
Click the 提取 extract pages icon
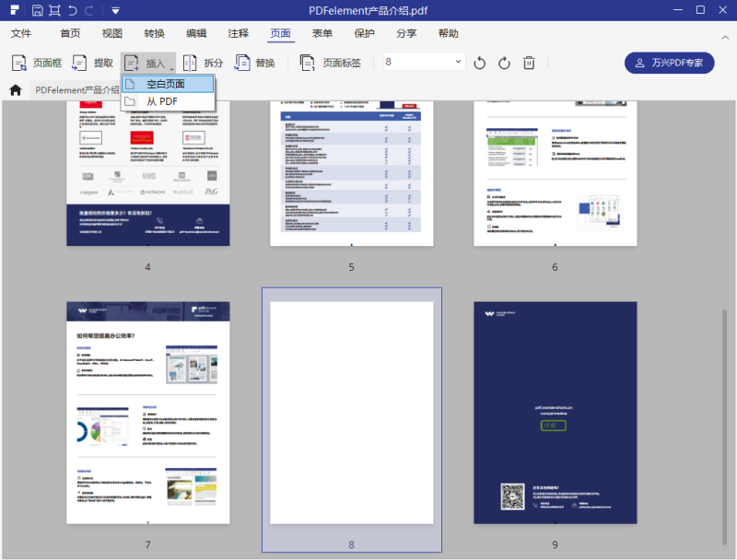coord(78,63)
